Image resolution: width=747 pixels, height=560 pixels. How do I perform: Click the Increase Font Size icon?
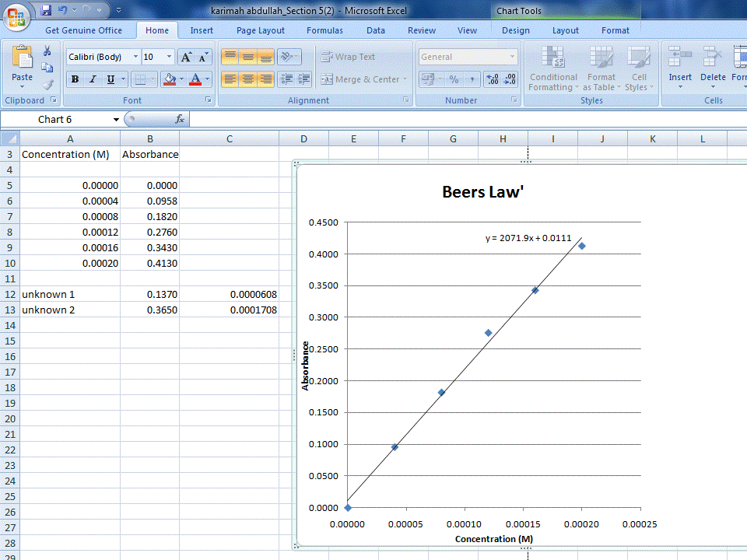[x=186, y=56]
